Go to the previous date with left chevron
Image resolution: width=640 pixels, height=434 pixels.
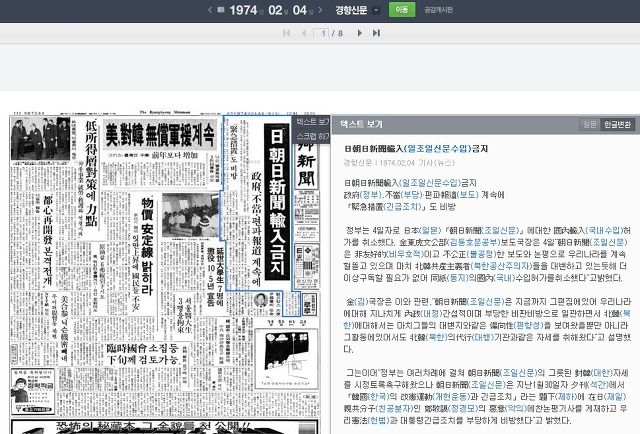point(210,10)
